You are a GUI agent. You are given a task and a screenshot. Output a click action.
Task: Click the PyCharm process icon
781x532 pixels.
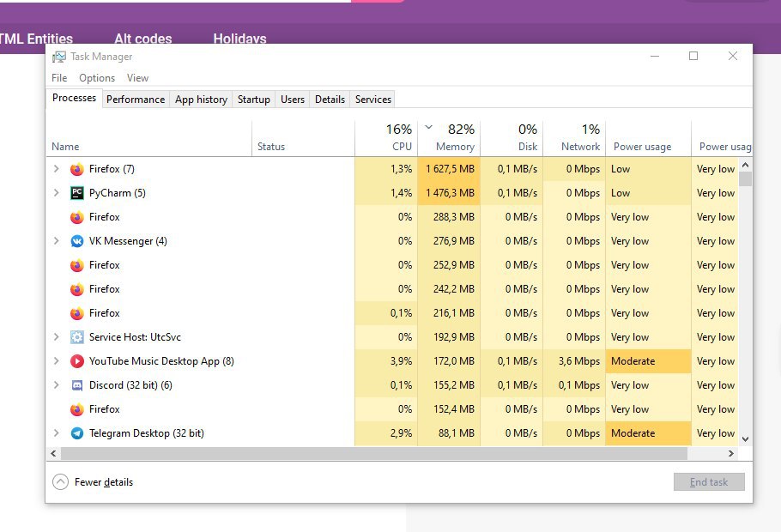[x=76, y=193]
